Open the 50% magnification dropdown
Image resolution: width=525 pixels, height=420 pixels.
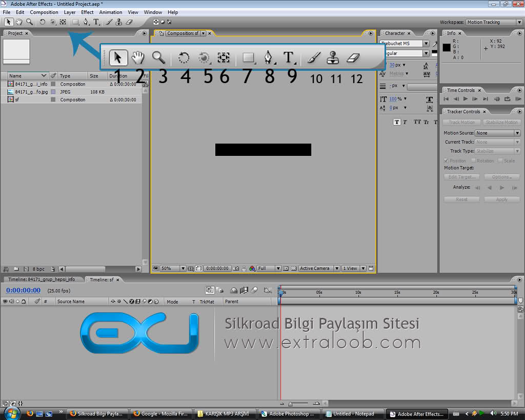pyautogui.click(x=173, y=268)
